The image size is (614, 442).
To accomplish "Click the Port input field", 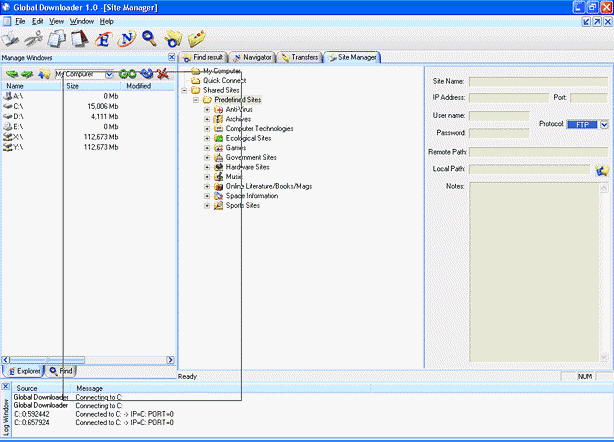I will click(x=589, y=97).
